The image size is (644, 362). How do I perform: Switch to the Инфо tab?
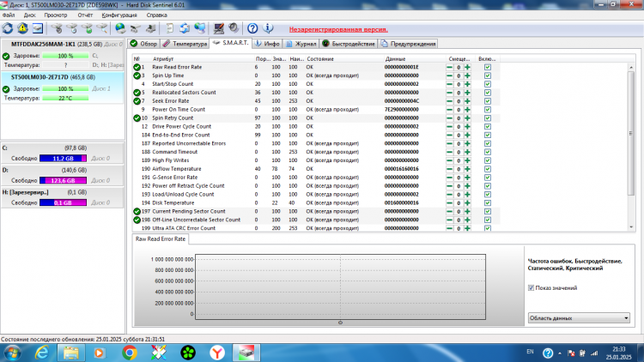[x=267, y=44]
